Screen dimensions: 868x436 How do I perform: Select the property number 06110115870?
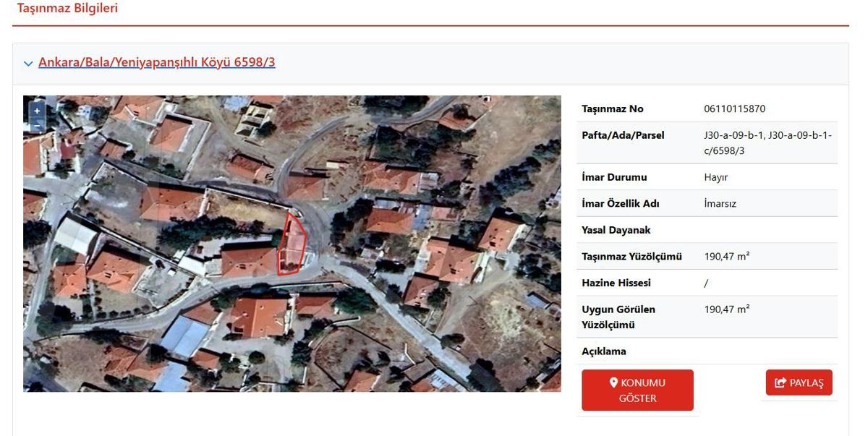point(734,109)
